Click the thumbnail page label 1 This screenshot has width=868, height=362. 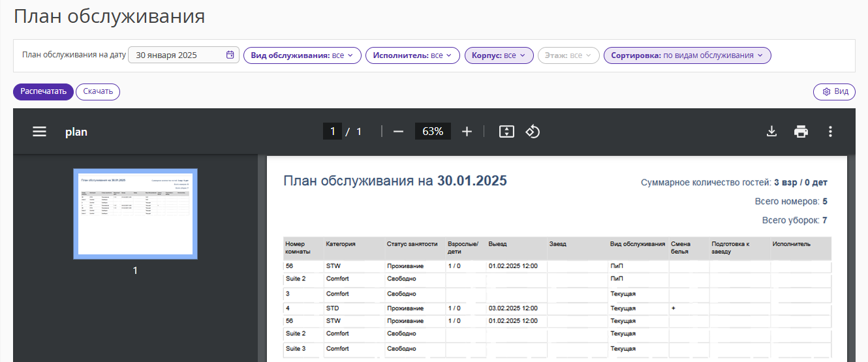(135, 270)
